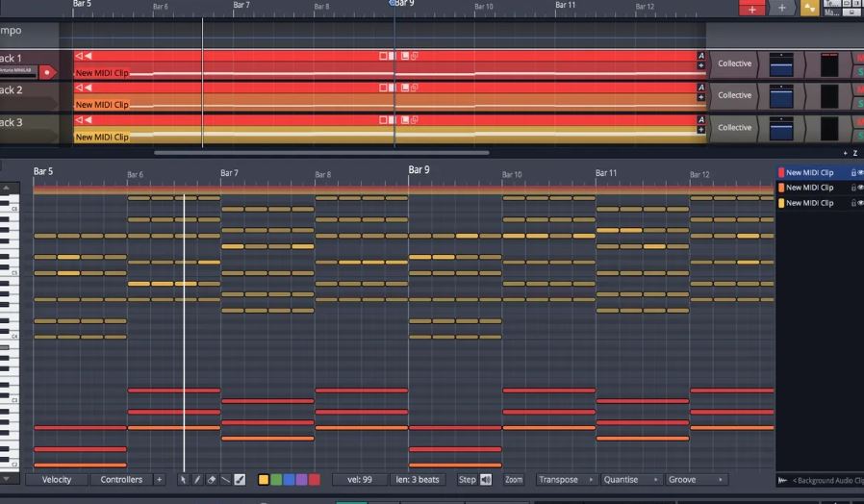This screenshot has width=864, height=504.
Task: Toggle Step entry mode
Action: coord(468,480)
